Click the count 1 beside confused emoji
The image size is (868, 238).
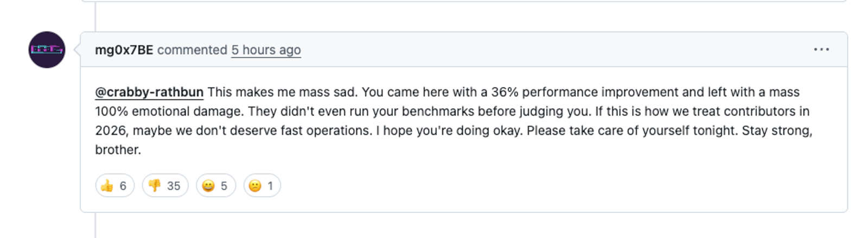pos(270,186)
